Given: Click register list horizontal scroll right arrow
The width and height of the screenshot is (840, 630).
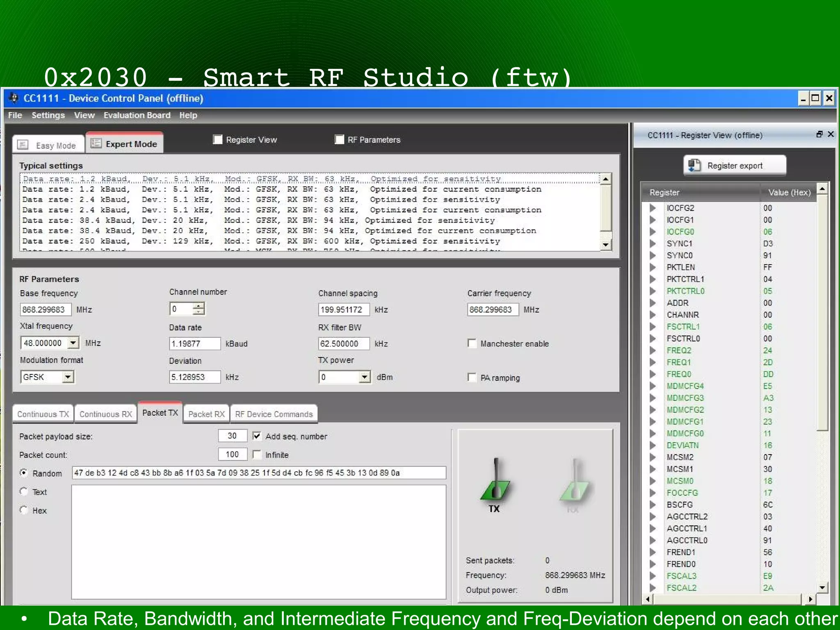Looking at the screenshot, I should point(810,599).
